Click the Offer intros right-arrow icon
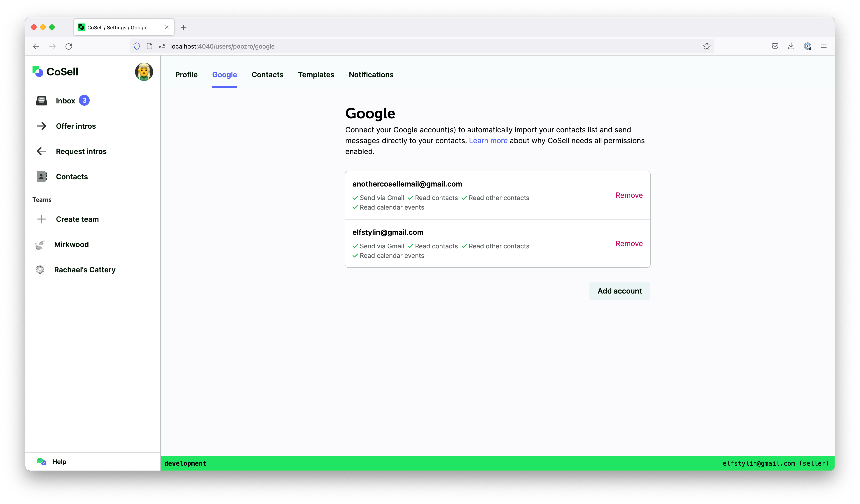Image resolution: width=860 pixels, height=504 pixels. pyautogui.click(x=42, y=126)
